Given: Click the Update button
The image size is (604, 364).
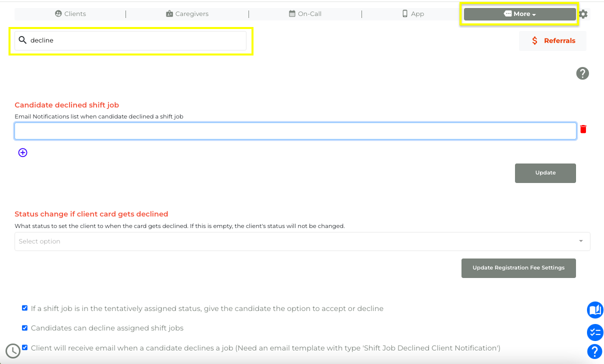Looking at the screenshot, I should tap(545, 173).
